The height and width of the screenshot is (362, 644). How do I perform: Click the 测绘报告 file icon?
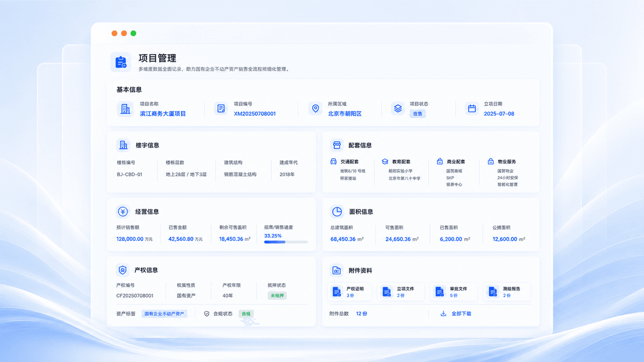pos(492,292)
